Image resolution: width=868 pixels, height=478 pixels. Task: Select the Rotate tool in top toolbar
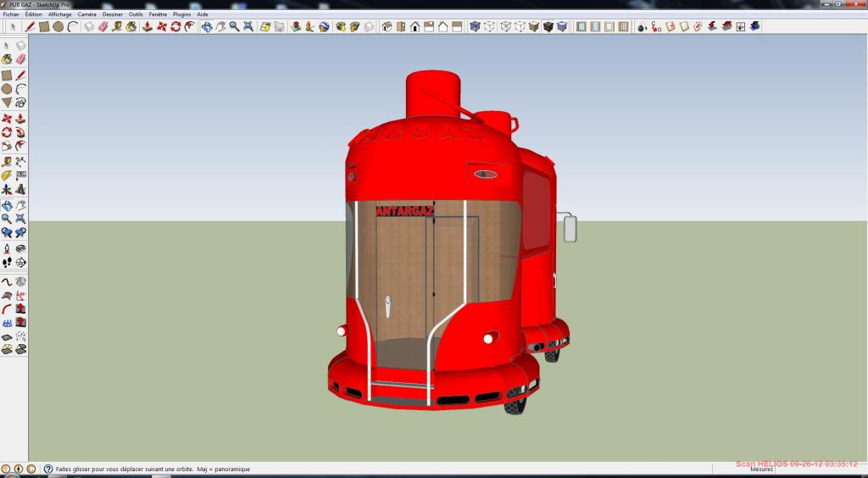click(175, 26)
